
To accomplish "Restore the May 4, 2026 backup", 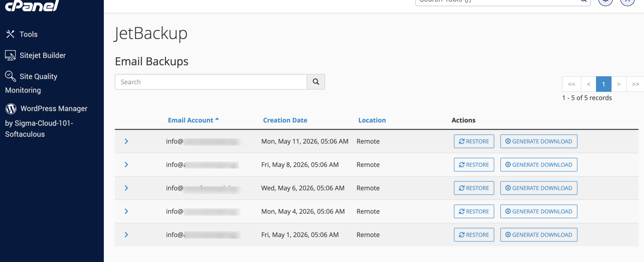I will tap(474, 211).
